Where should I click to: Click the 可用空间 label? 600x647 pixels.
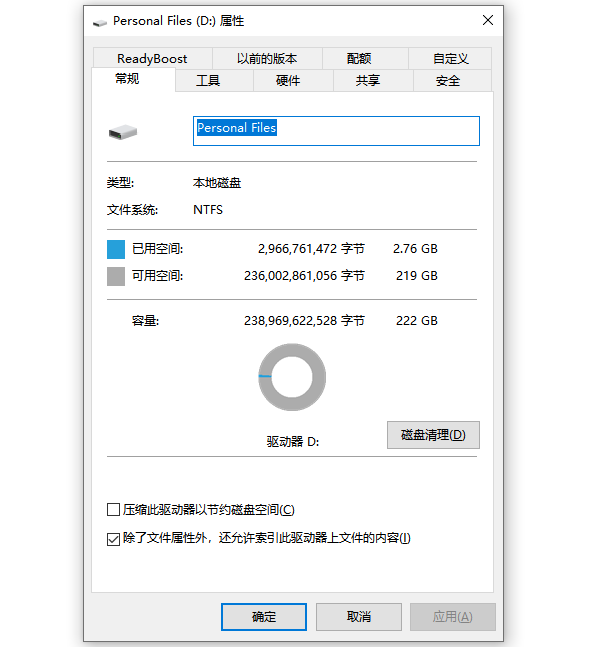[157, 276]
